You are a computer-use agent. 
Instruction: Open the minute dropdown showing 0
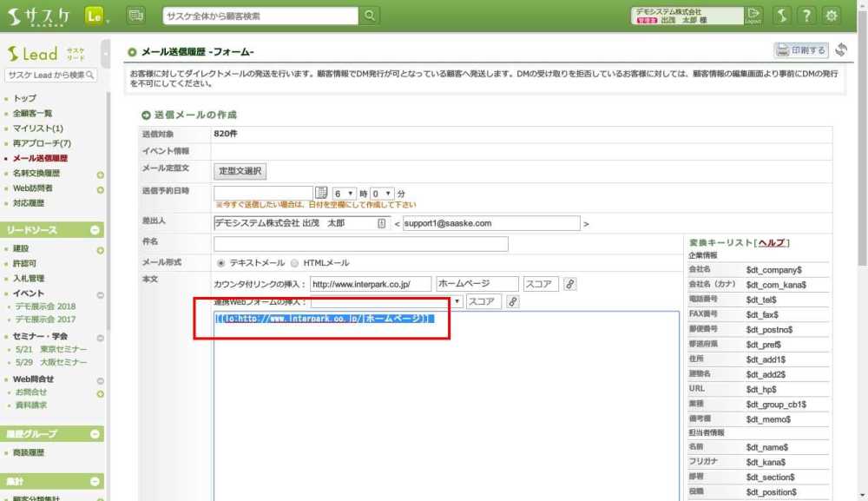click(x=382, y=194)
